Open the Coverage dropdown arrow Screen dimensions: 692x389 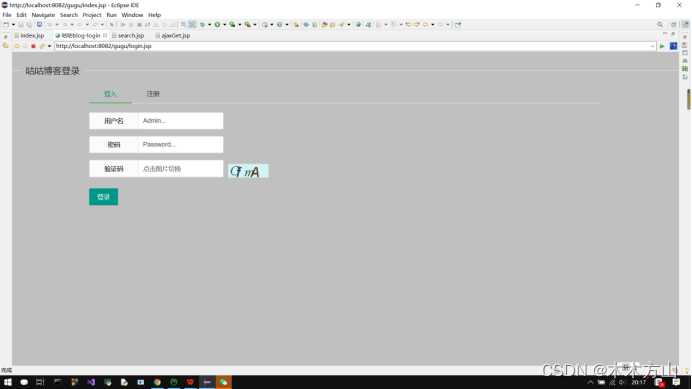240,25
